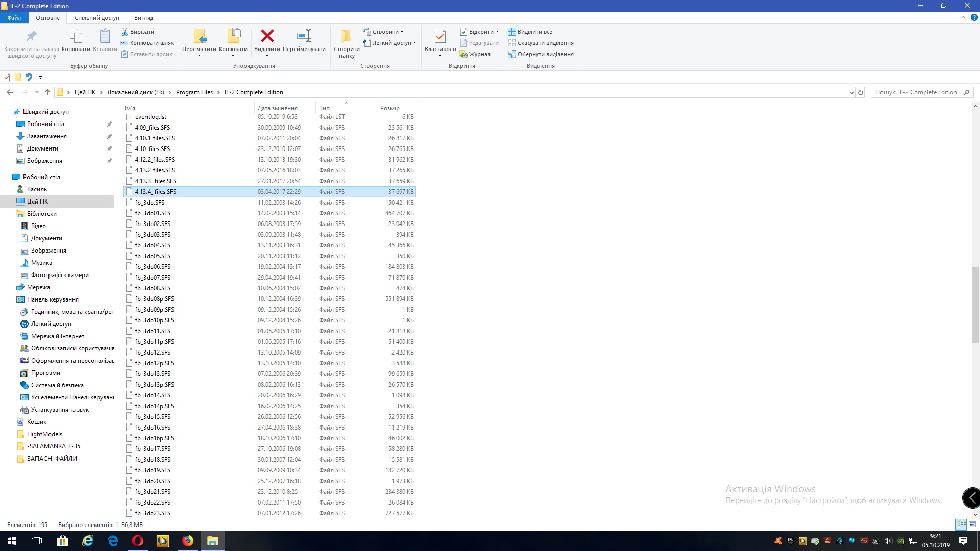Switch to details view toggle
Screen dimensions: 980x551
961,524
